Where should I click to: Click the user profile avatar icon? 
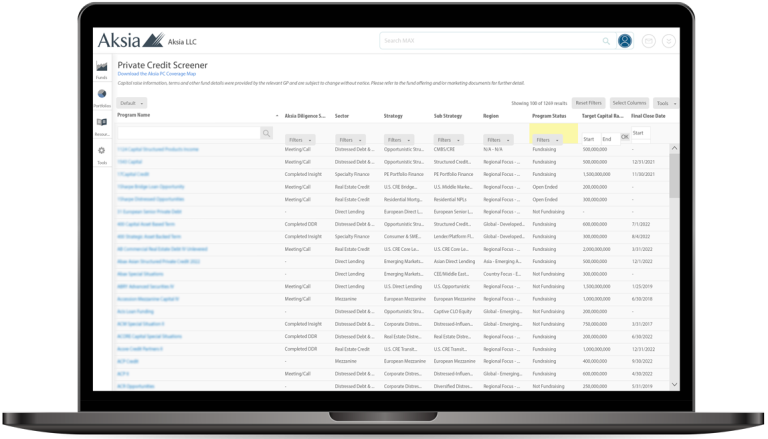click(x=625, y=41)
